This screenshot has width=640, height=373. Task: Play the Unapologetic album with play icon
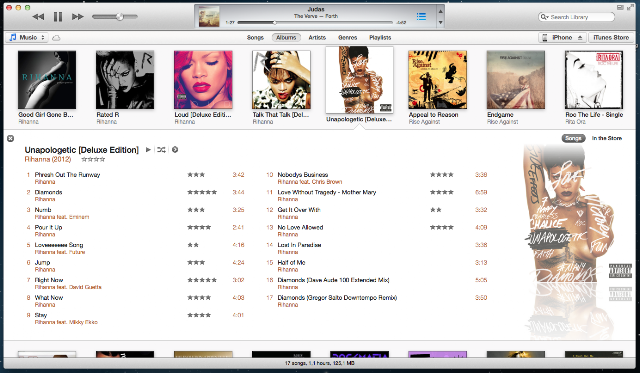coord(148,150)
